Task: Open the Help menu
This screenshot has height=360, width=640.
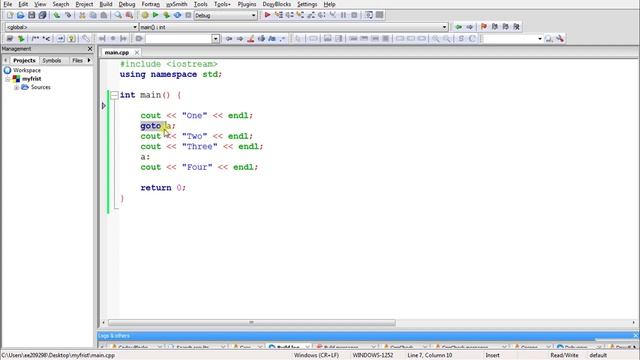Action: pyautogui.click(x=329, y=4)
